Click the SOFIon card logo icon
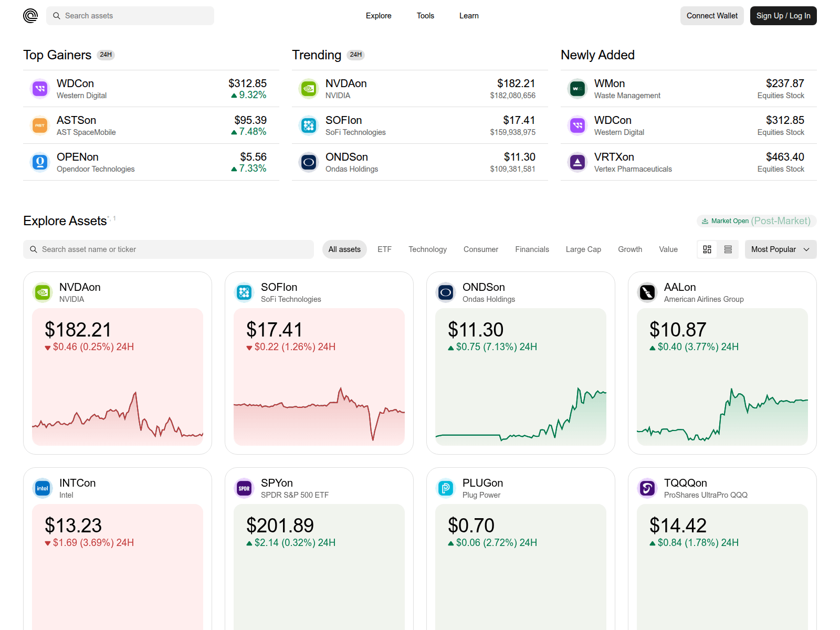The image size is (840, 630). tap(244, 292)
